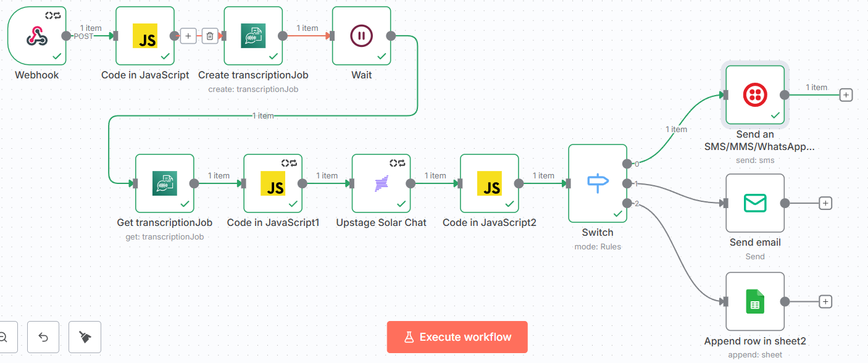
Task: Add a node after the Twilio SMS output
Action: click(846, 94)
